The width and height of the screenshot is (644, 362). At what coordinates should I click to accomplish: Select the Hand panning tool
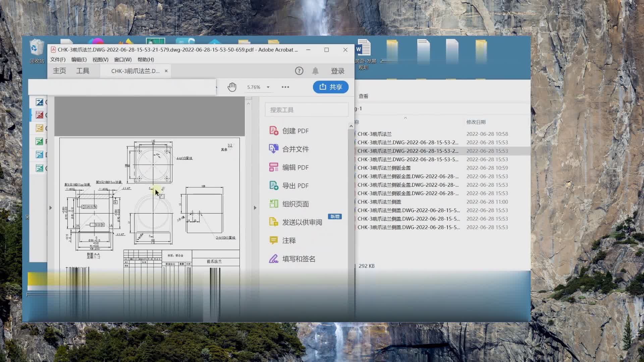(231, 87)
